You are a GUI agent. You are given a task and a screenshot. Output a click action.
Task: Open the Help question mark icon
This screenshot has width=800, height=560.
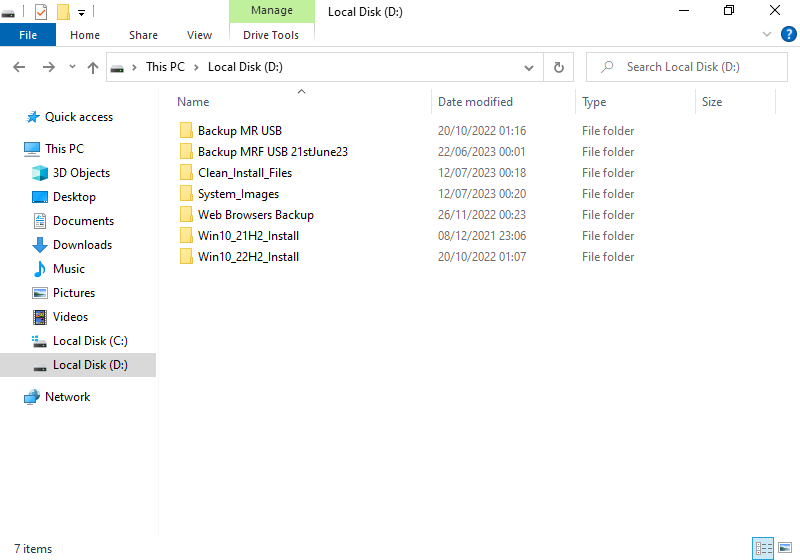pos(789,34)
